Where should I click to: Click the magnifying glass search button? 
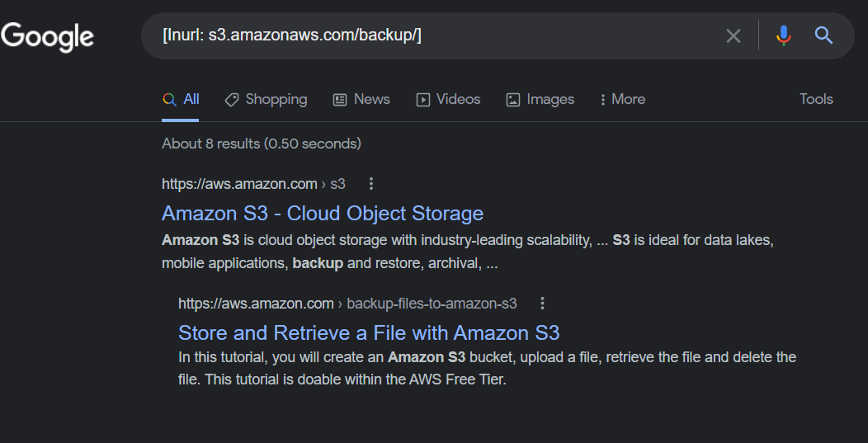coord(823,35)
